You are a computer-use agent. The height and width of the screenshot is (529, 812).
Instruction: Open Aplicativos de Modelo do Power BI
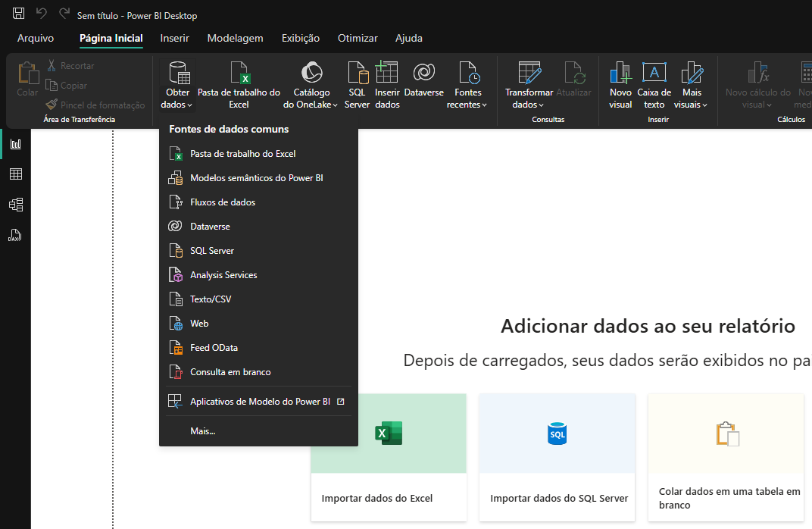coord(258,402)
